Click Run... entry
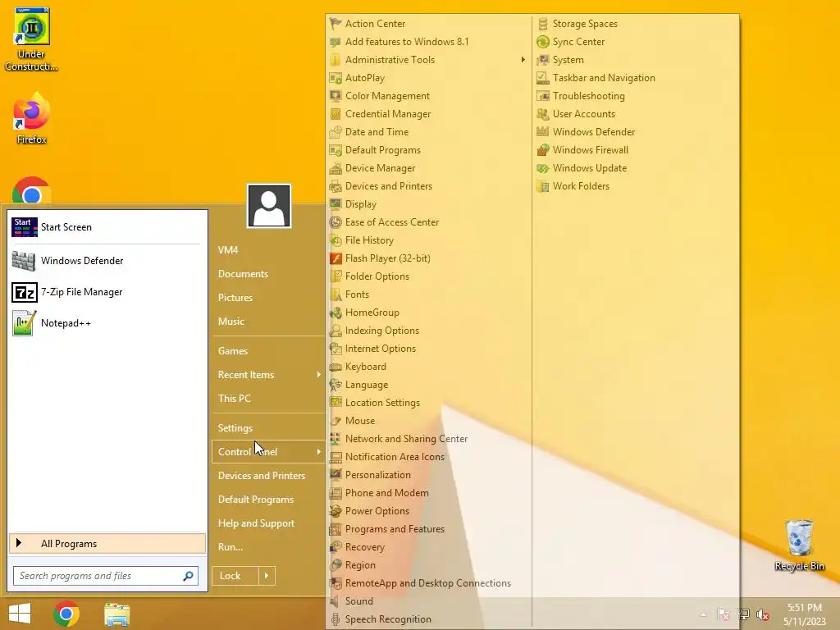This screenshot has height=630, width=840. [231, 547]
